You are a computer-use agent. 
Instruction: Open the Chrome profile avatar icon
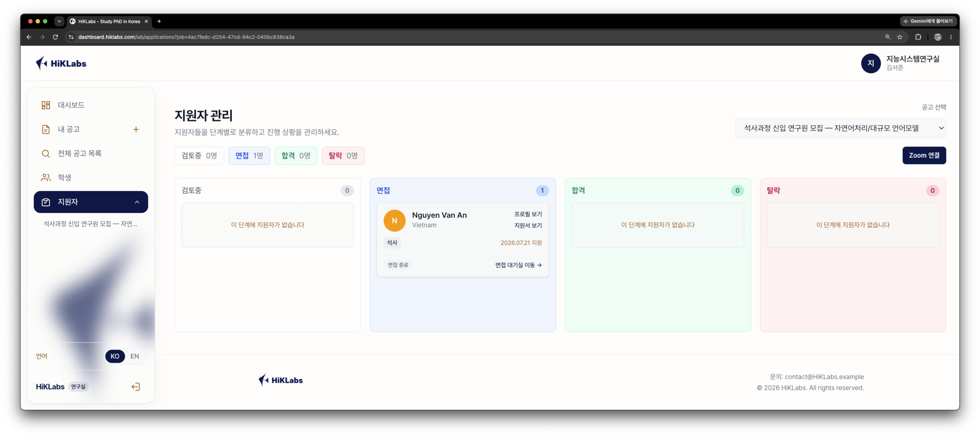click(938, 37)
